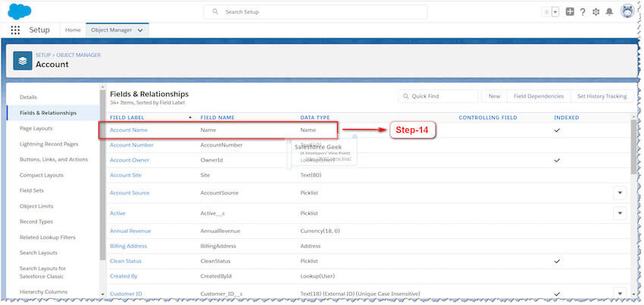Open the Billing Address field link

pos(128,247)
